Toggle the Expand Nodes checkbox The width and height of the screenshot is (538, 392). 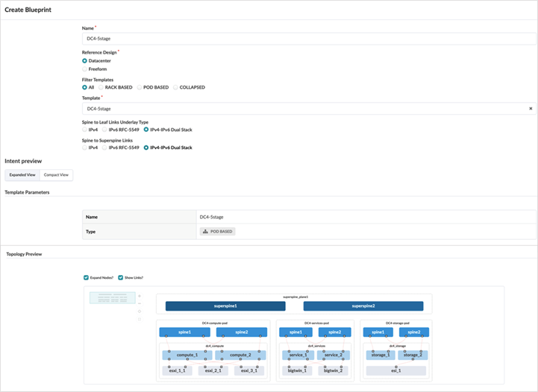86,277
